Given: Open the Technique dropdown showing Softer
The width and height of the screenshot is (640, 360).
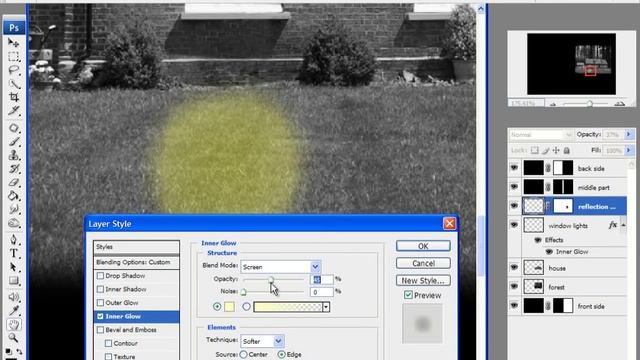Looking at the screenshot, I should pyautogui.click(x=278, y=341).
